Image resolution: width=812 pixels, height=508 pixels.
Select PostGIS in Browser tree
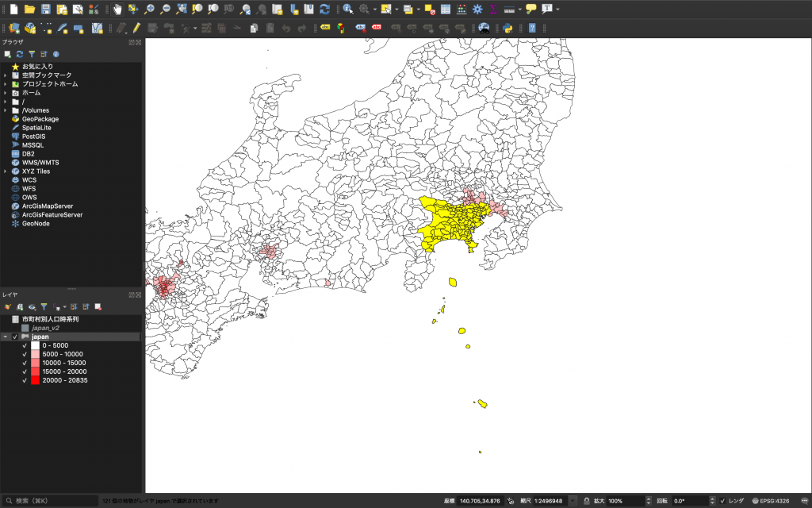[33, 137]
